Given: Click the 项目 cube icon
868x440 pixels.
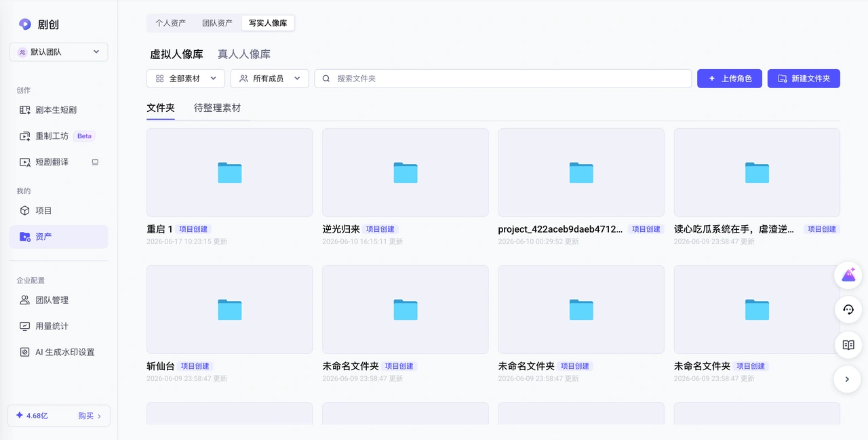Looking at the screenshot, I should (x=25, y=210).
